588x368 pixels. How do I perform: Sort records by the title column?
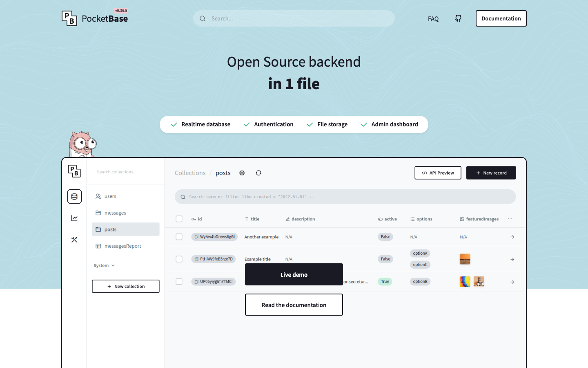(255, 219)
